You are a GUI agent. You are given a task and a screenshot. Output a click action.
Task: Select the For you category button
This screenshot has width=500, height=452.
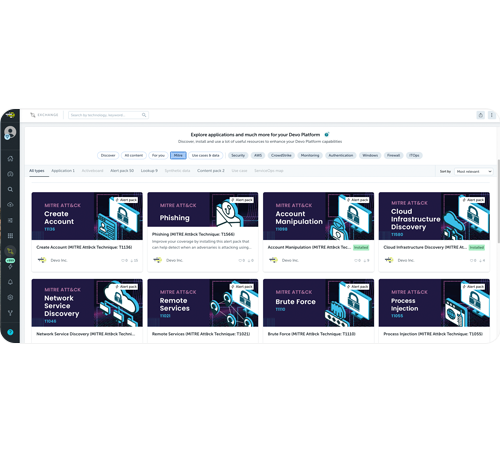158,155
